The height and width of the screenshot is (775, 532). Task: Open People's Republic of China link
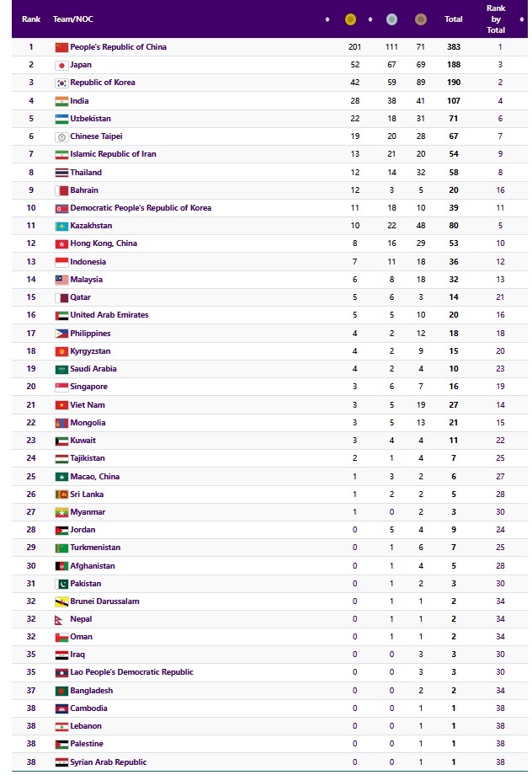pos(118,47)
